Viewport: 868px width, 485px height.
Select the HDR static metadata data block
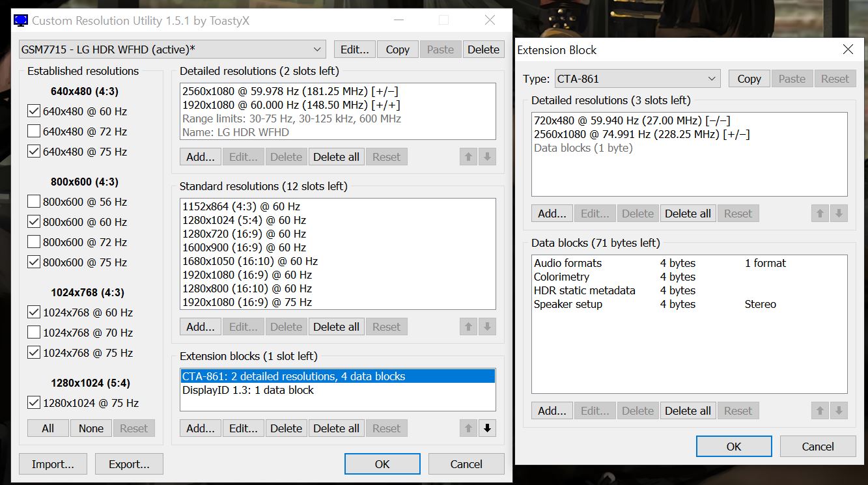pos(584,290)
